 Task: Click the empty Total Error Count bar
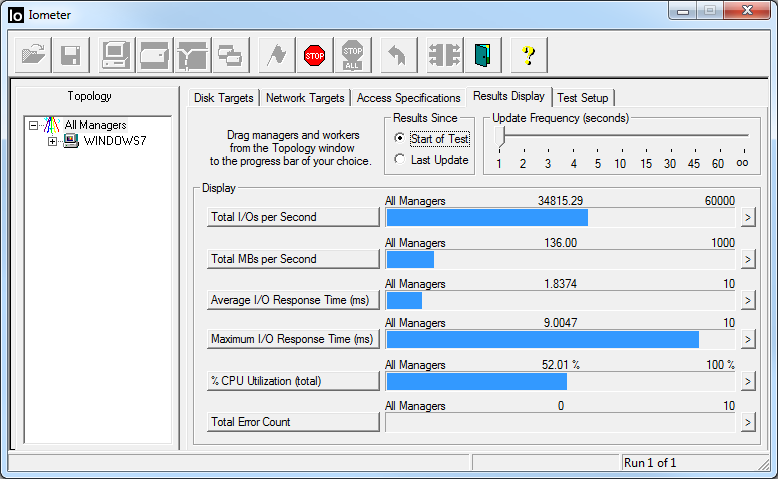(560, 422)
